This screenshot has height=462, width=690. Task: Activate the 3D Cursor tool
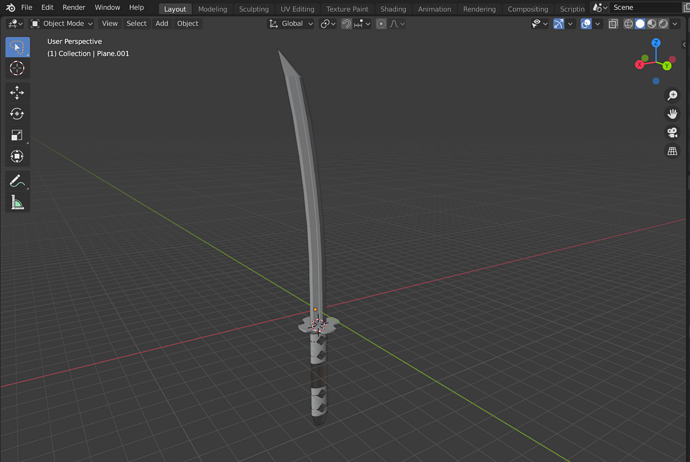pyautogui.click(x=17, y=68)
